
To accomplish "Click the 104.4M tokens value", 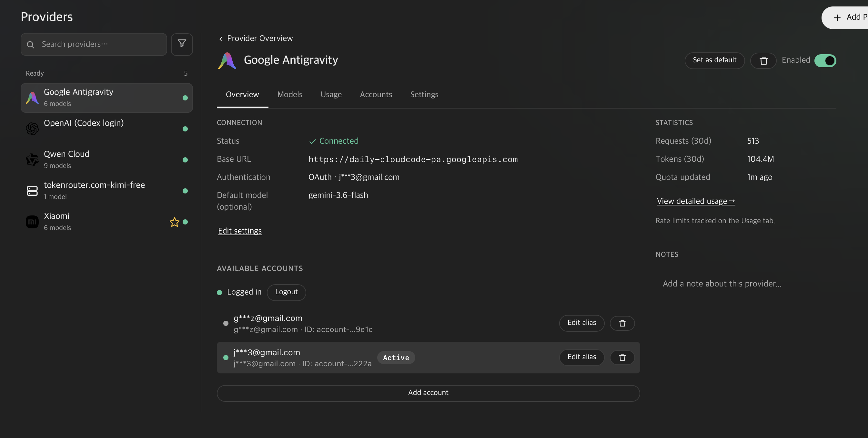I will pyautogui.click(x=761, y=159).
